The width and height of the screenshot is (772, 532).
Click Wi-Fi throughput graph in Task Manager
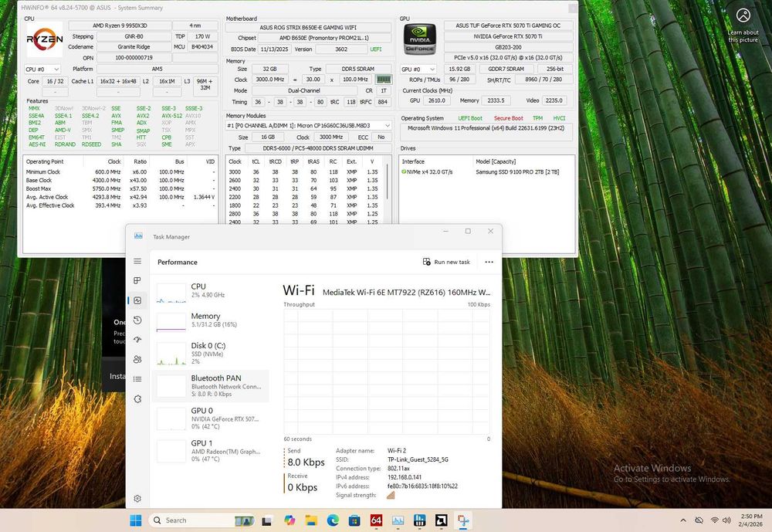pyautogui.click(x=387, y=371)
